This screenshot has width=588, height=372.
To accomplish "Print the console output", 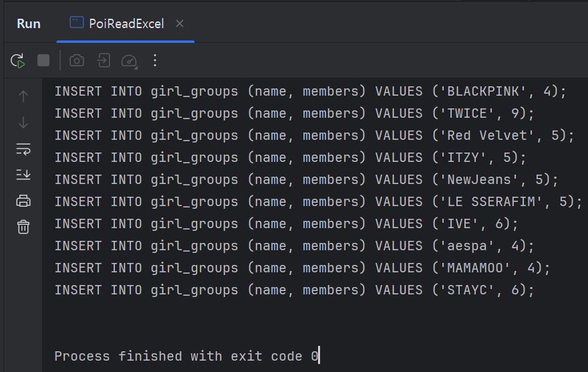I will (23, 201).
